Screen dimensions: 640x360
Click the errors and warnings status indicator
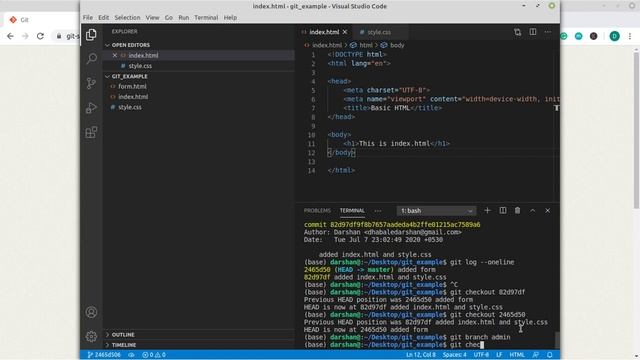(154, 355)
